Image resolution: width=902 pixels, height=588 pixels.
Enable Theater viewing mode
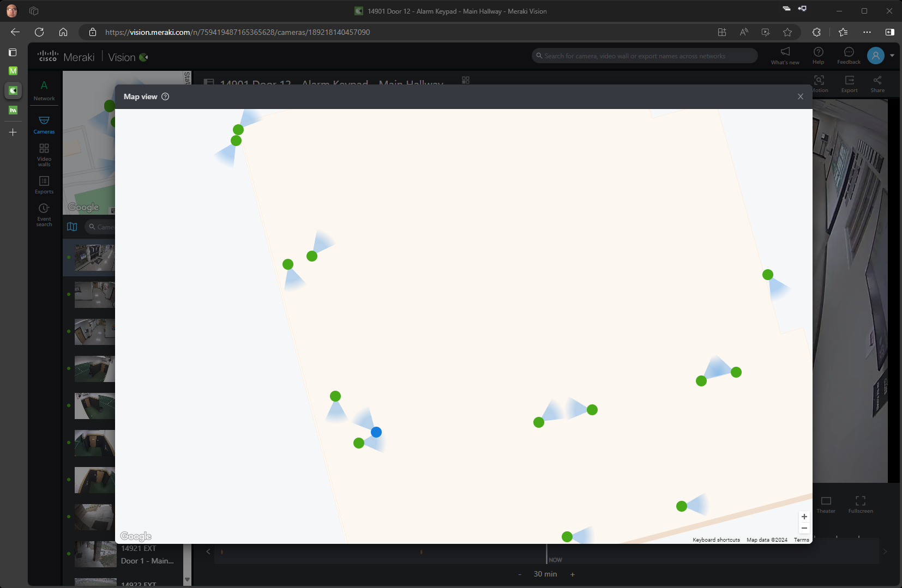tap(826, 502)
